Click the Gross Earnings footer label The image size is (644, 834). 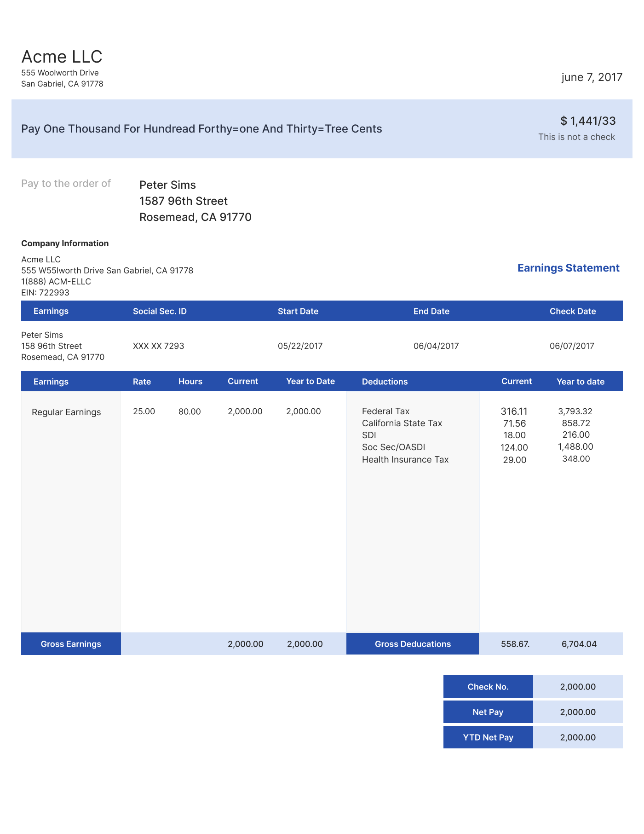(x=71, y=644)
